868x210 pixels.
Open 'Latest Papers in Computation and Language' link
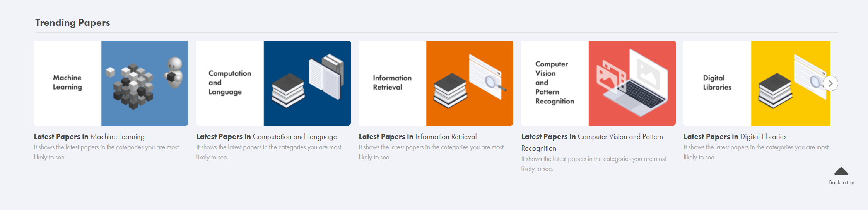[x=267, y=137]
